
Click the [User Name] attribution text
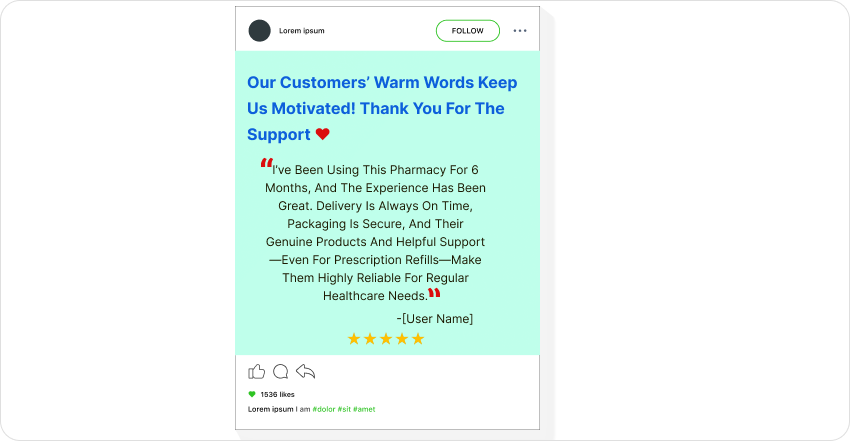tap(435, 319)
